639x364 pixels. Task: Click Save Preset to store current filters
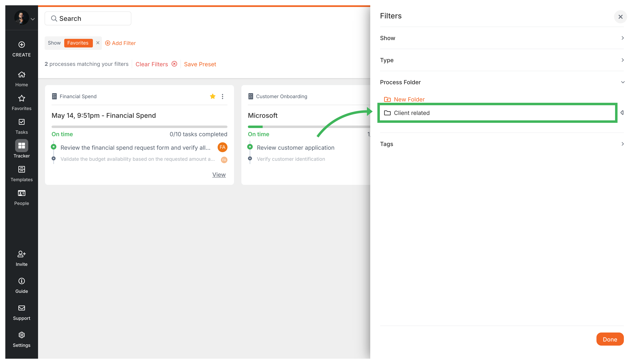click(x=200, y=64)
